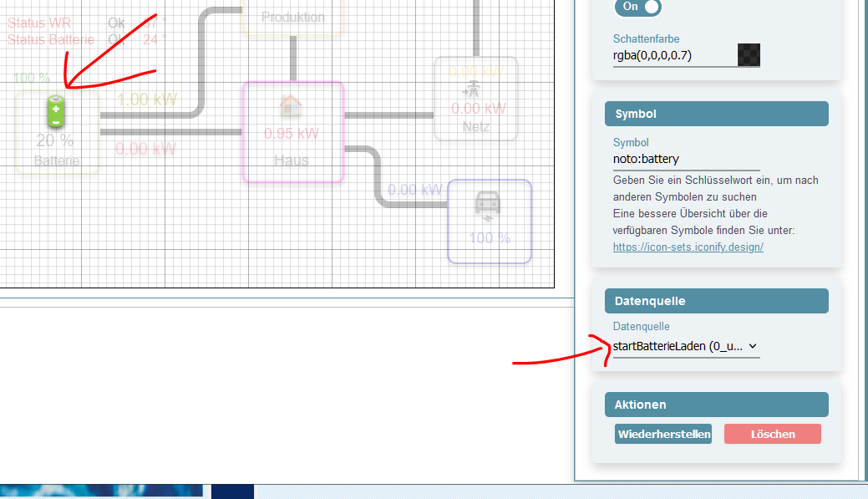Select the green battery icon on canvas
The height and width of the screenshot is (499, 868).
tap(55, 111)
